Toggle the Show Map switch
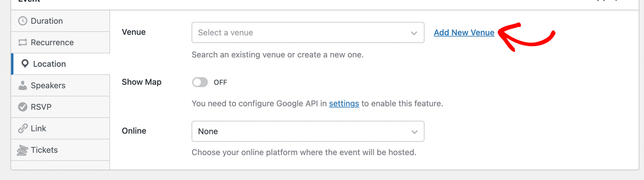This screenshot has height=180, width=644. click(200, 82)
